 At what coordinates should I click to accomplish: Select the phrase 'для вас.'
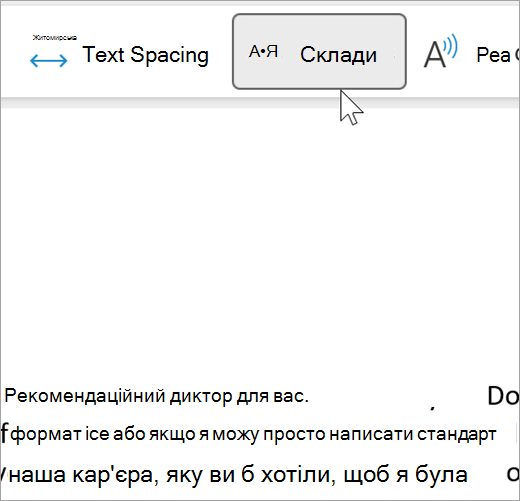click(x=273, y=396)
